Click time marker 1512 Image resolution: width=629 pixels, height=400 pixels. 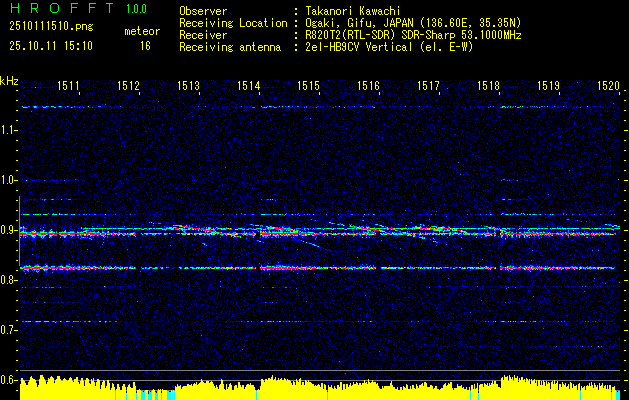click(128, 85)
